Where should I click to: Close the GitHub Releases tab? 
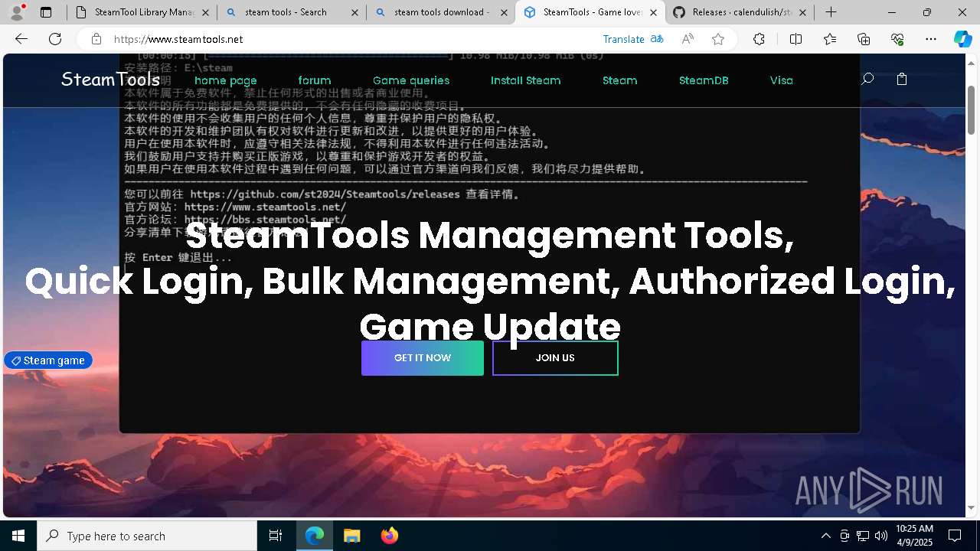click(802, 12)
